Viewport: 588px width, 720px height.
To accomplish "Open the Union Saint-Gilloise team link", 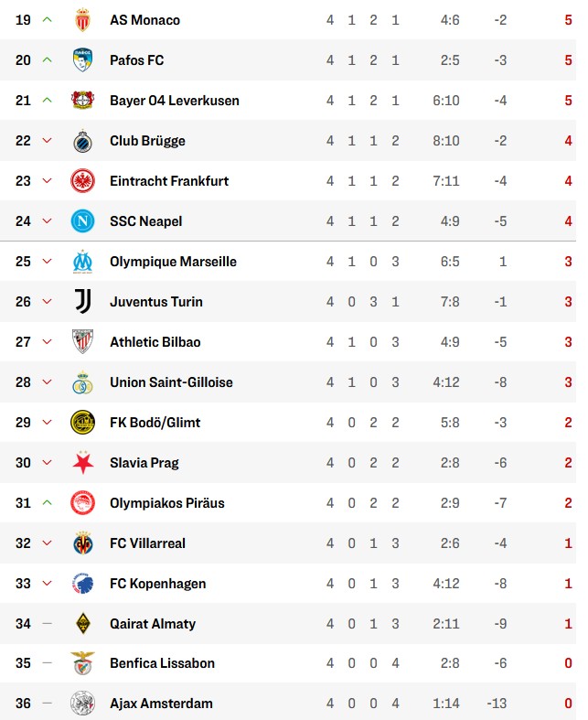I will tap(171, 382).
